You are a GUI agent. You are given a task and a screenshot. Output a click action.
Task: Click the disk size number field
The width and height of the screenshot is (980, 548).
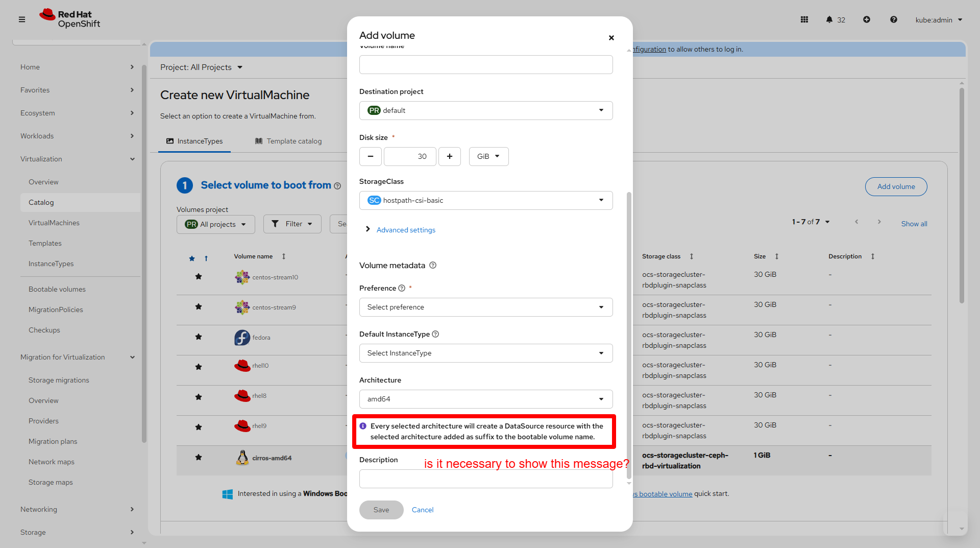point(410,156)
